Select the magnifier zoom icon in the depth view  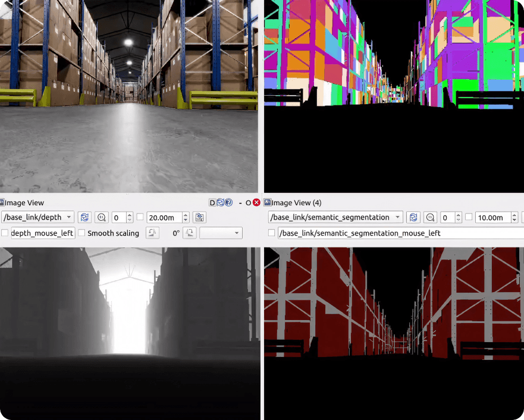coord(102,217)
